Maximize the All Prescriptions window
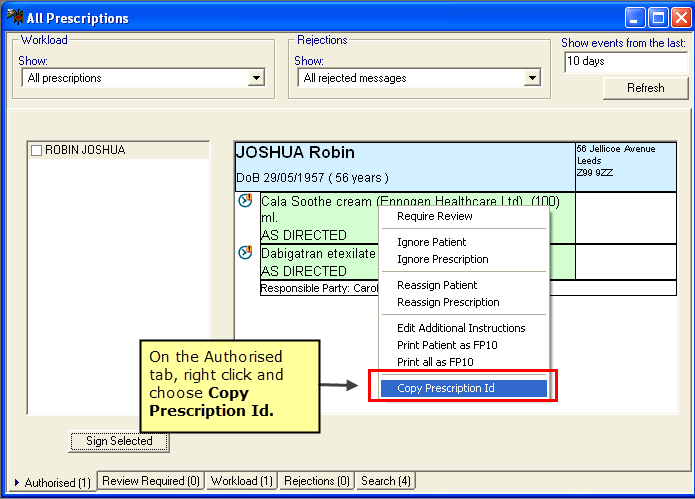 (658, 17)
